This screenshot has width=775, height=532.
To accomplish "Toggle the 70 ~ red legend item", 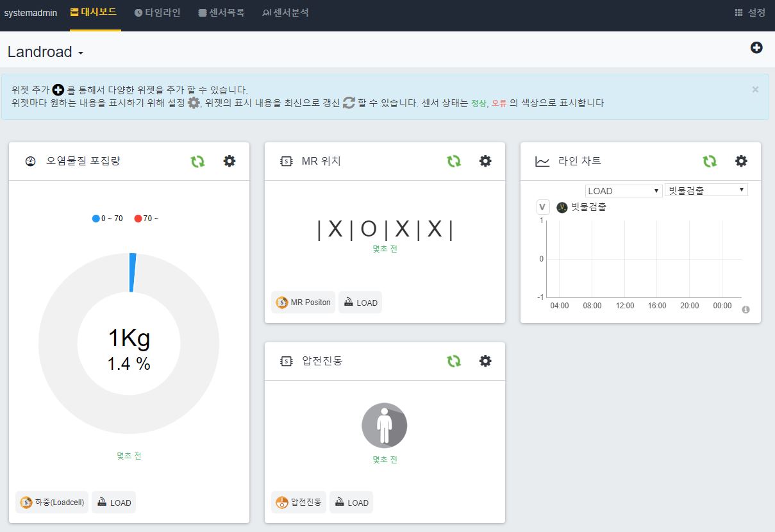I will tap(146, 219).
